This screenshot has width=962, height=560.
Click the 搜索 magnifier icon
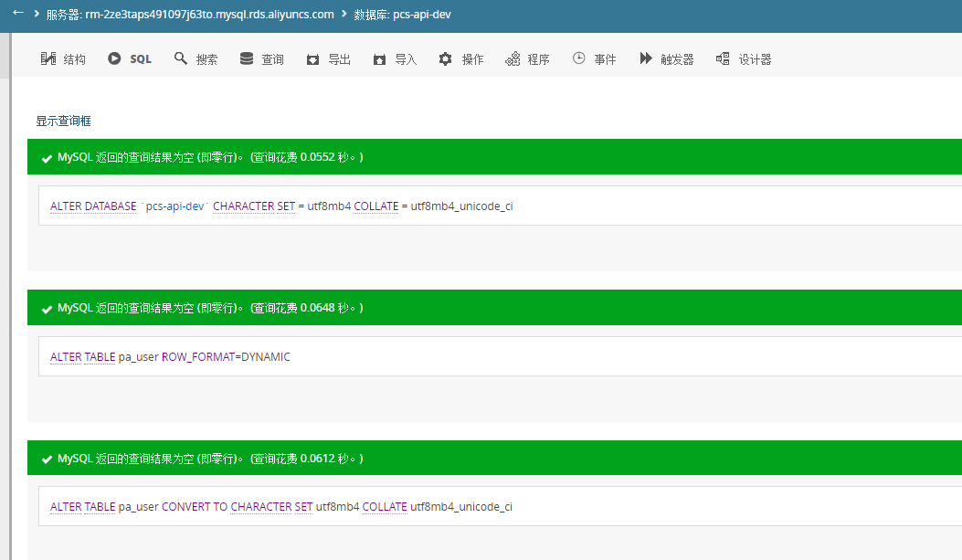180,58
